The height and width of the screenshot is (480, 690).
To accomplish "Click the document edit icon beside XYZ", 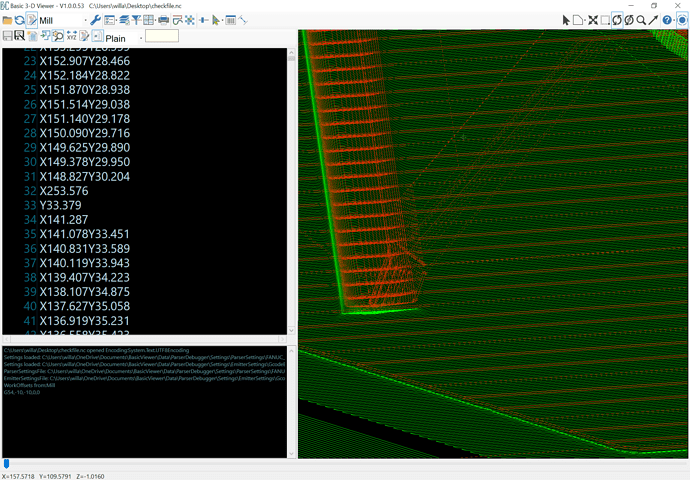I will (x=84, y=36).
